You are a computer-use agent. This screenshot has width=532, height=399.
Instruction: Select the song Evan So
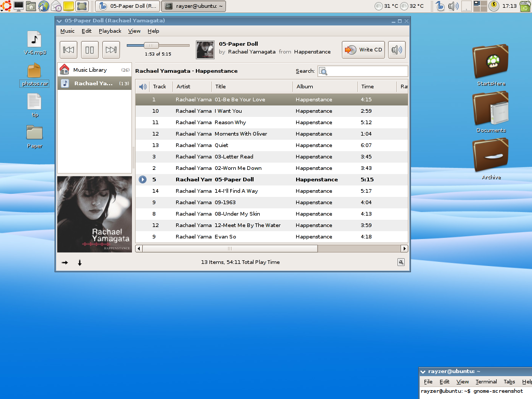pyautogui.click(x=271, y=237)
